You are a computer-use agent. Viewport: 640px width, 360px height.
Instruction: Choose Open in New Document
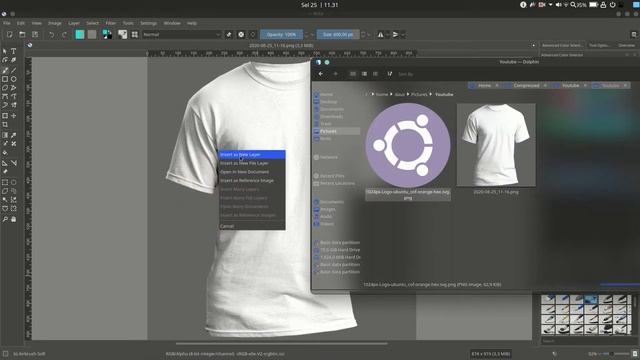tap(252, 172)
